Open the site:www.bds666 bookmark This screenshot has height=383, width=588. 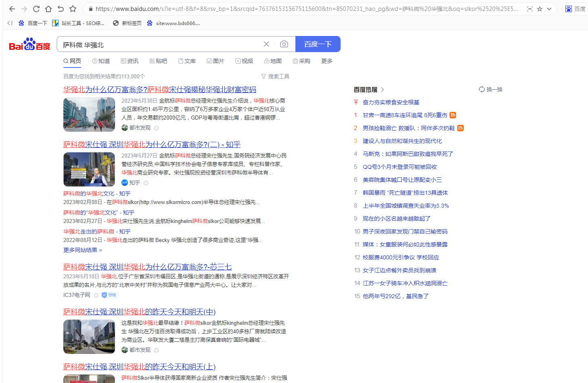tap(174, 23)
